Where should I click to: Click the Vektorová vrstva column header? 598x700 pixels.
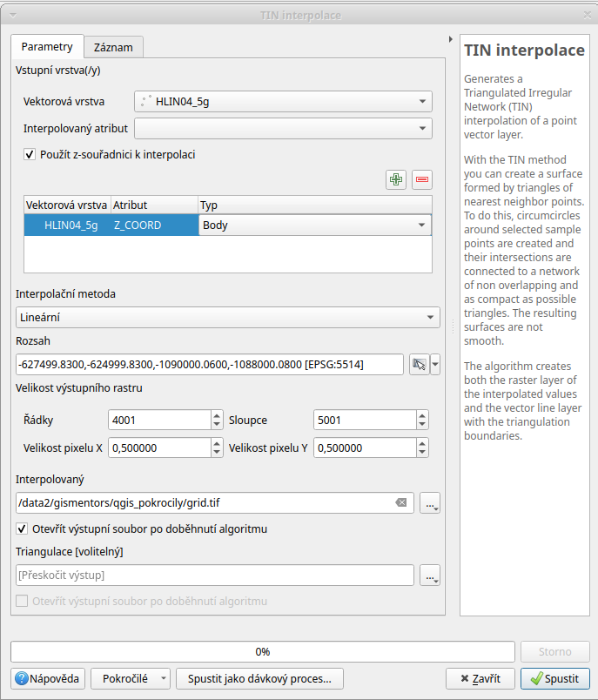(x=66, y=205)
